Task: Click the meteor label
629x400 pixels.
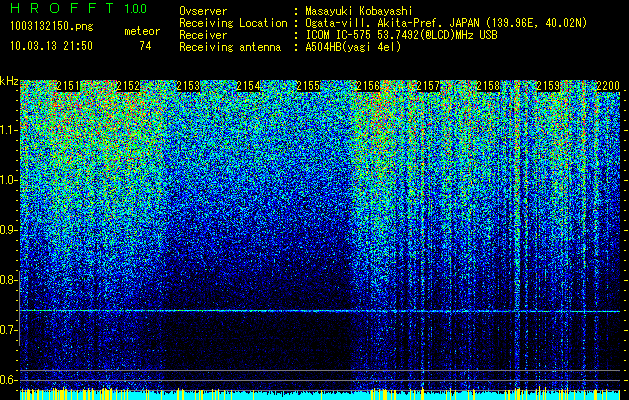Action: (x=142, y=31)
